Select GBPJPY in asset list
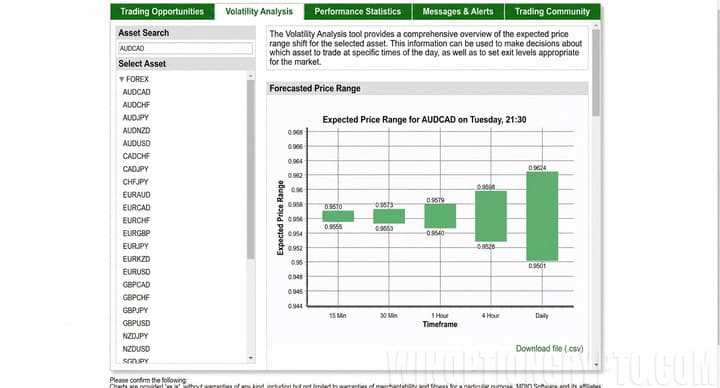Screen dimensions: 720x388 tap(135, 311)
